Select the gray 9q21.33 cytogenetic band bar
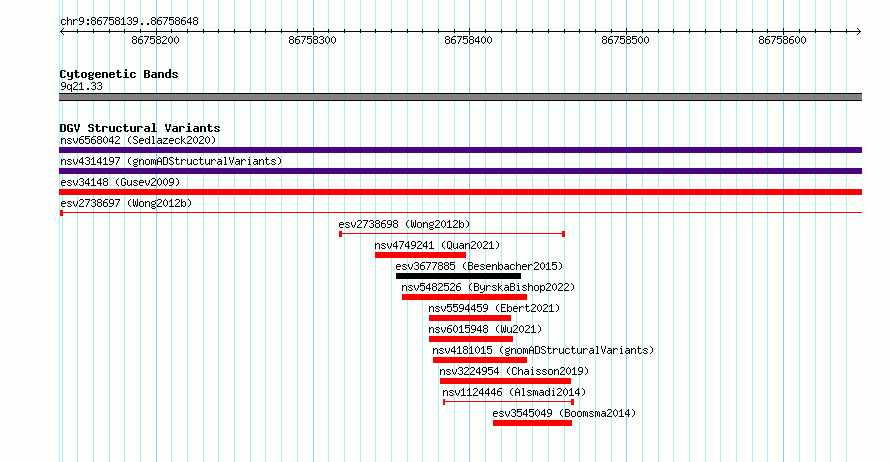890x462 pixels. [x=460, y=97]
